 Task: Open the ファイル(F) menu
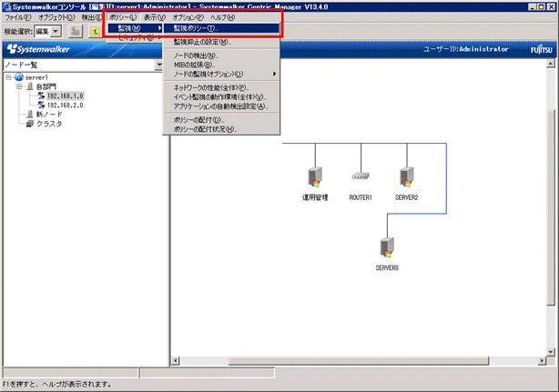click(18, 17)
